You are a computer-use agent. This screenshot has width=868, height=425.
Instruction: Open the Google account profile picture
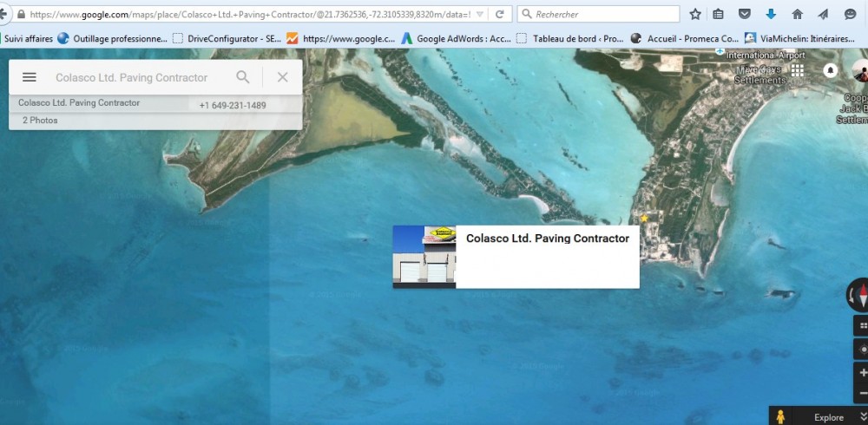[x=860, y=71]
